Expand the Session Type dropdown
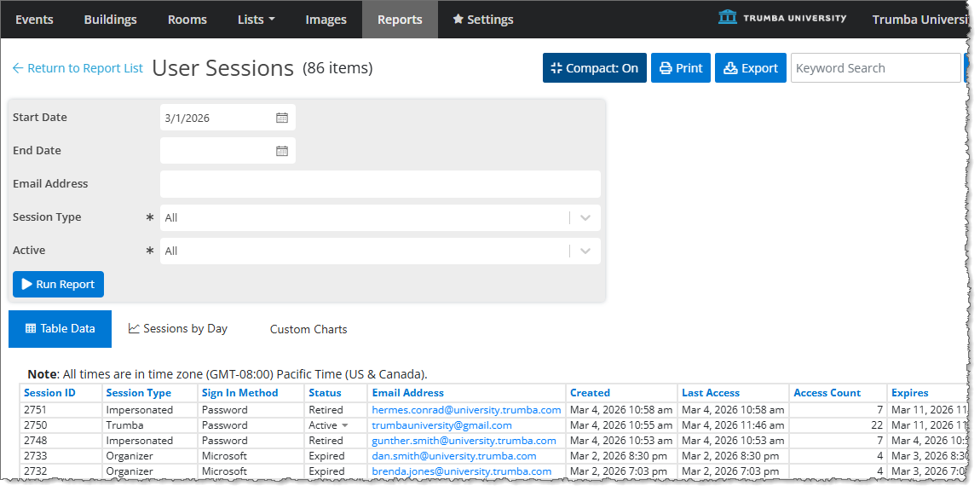Image resolution: width=980 pixels, height=491 pixels. click(585, 217)
